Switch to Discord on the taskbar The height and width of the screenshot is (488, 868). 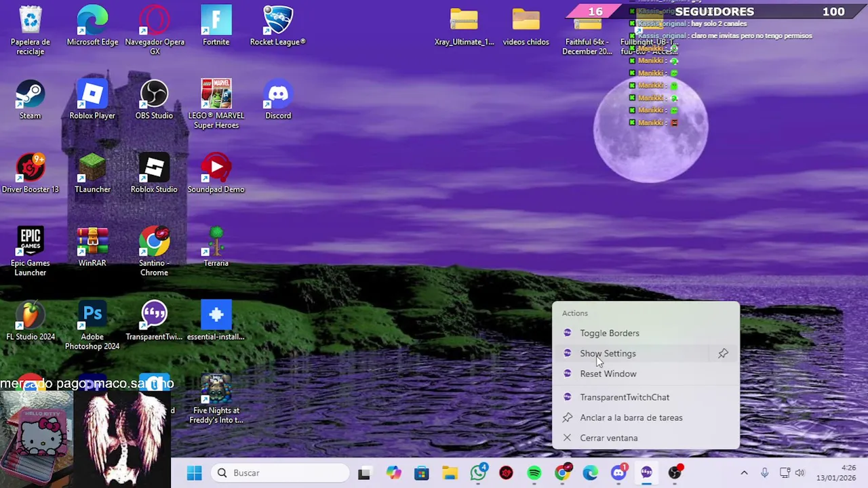point(618,473)
